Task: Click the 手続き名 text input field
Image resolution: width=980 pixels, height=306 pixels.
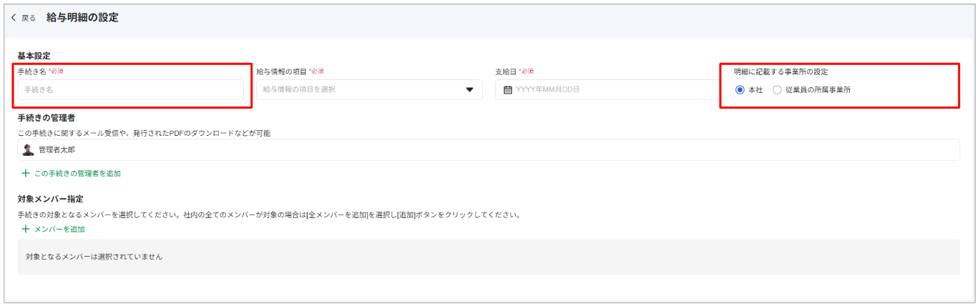Action: pyautogui.click(x=131, y=89)
